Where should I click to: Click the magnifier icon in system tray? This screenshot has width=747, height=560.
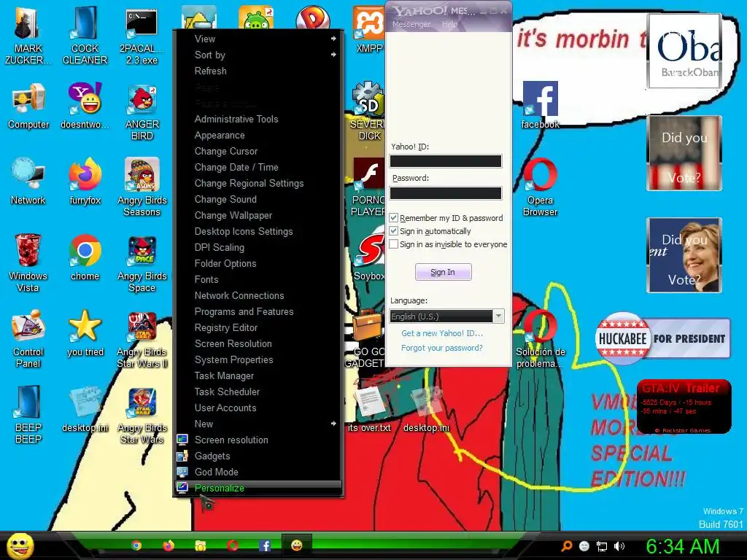click(x=566, y=546)
